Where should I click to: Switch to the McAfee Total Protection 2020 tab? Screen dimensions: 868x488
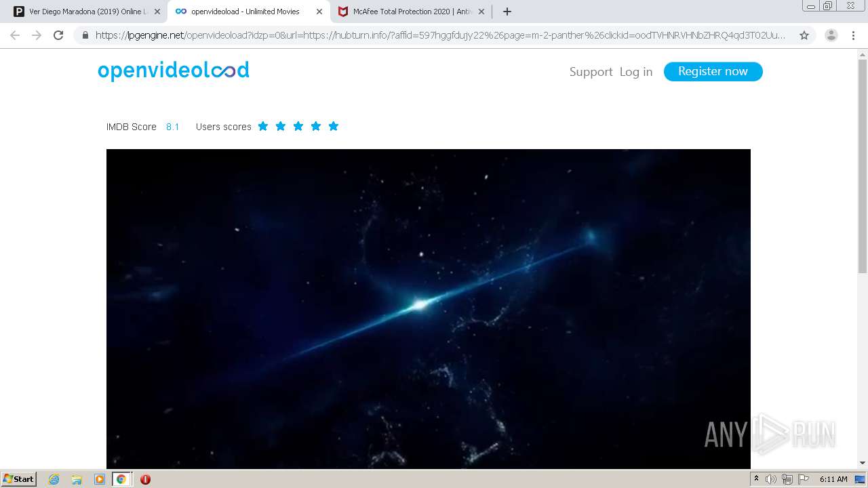tap(410, 12)
